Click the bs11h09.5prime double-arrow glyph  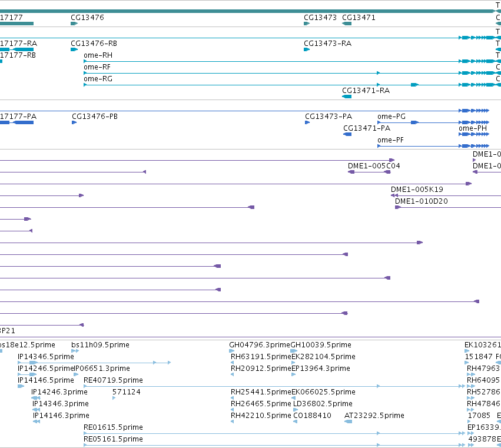tap(75, 351)
